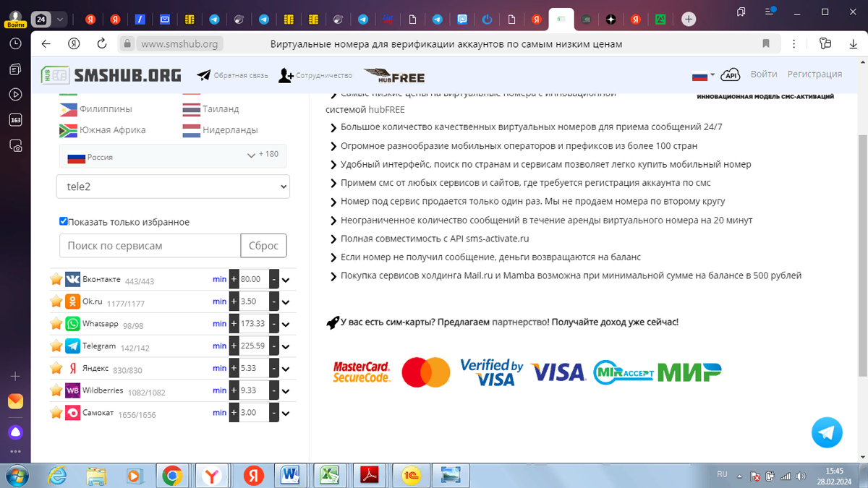Expand Яндекс row chevron
Image resolution: width=868 pixels, height=488 pixels.
[286, 369]
